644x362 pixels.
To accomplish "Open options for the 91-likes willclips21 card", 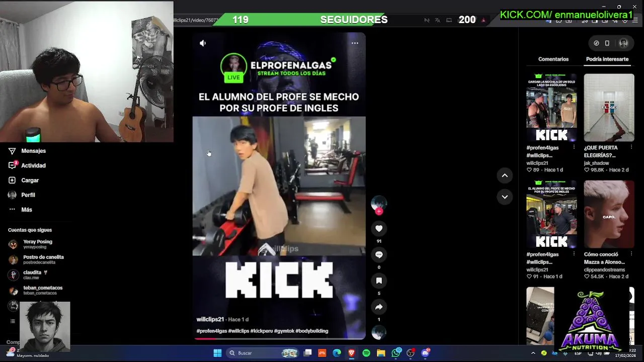I will [574, 254].
